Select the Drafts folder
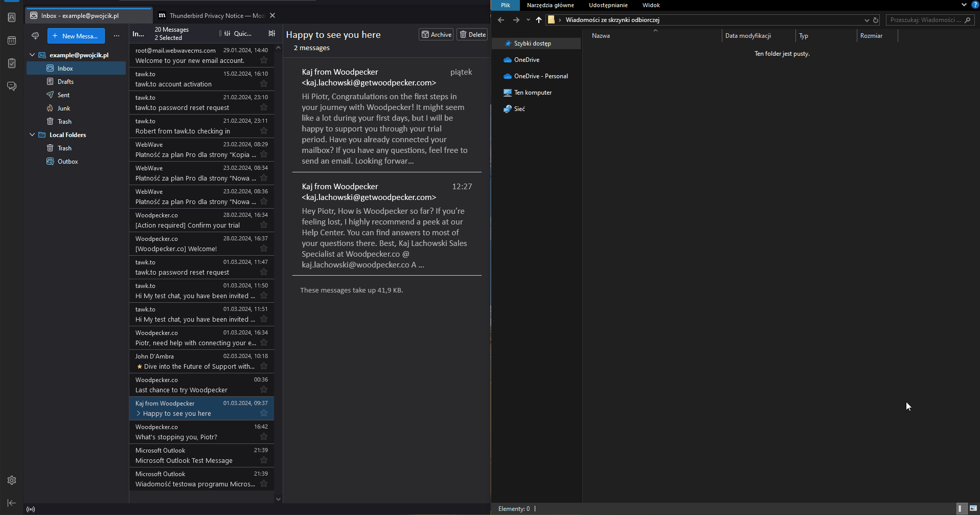The width and height of the screenshot is (980, 515). pyautogui.click(x=65, y=81)
